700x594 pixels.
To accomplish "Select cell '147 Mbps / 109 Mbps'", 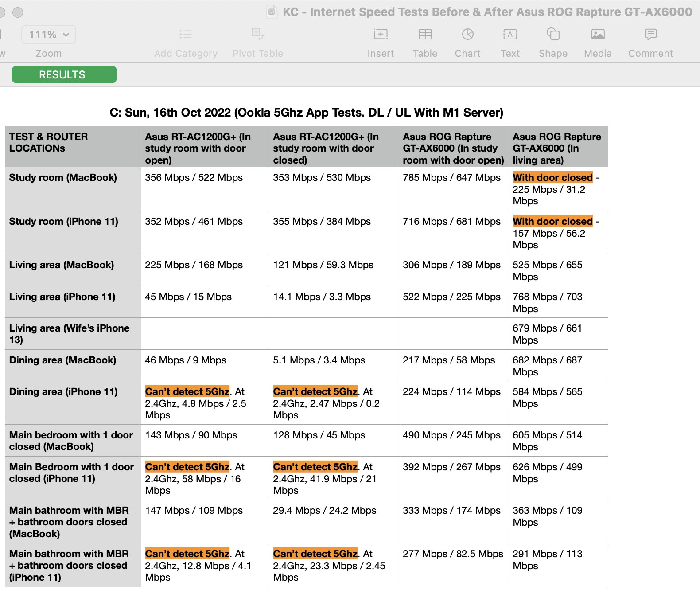I will click(205, 522).
